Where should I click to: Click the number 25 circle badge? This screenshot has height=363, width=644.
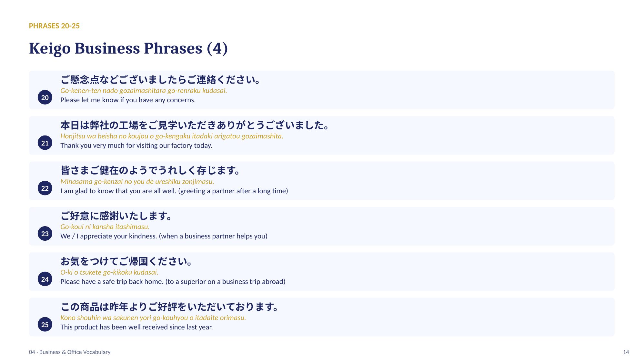(x=45, y=325)
